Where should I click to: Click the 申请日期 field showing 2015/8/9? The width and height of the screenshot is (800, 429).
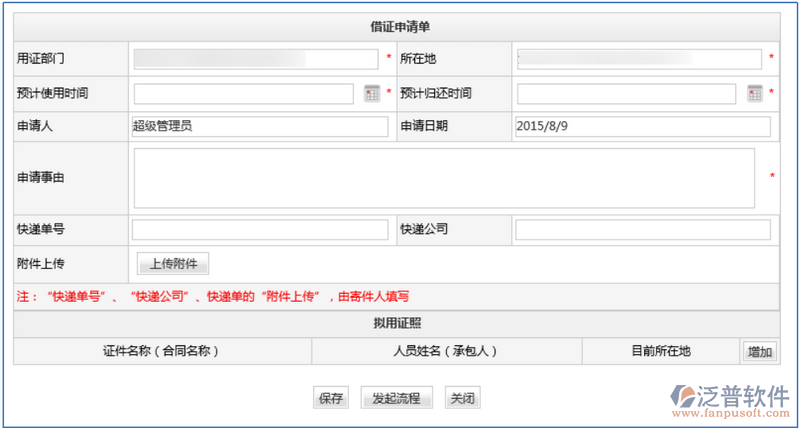(x=642, y=126)
